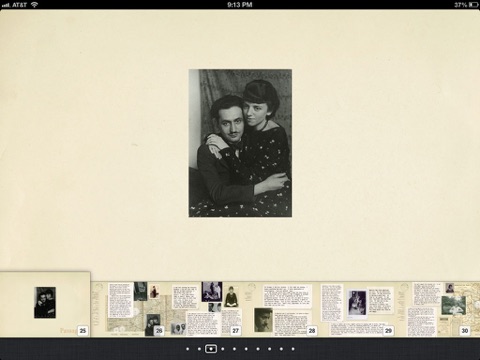Select the first section dot
The image size is (480, 360).
click(x=188, y=349)
